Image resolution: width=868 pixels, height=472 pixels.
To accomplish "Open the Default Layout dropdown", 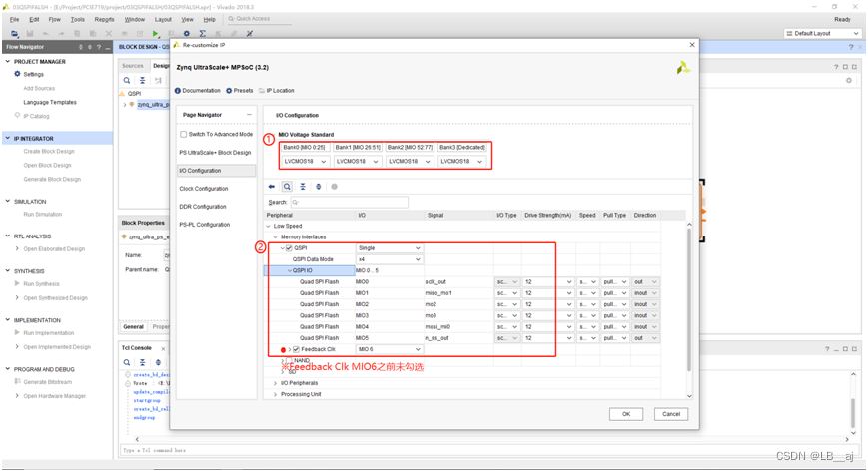I will [823, 33].
